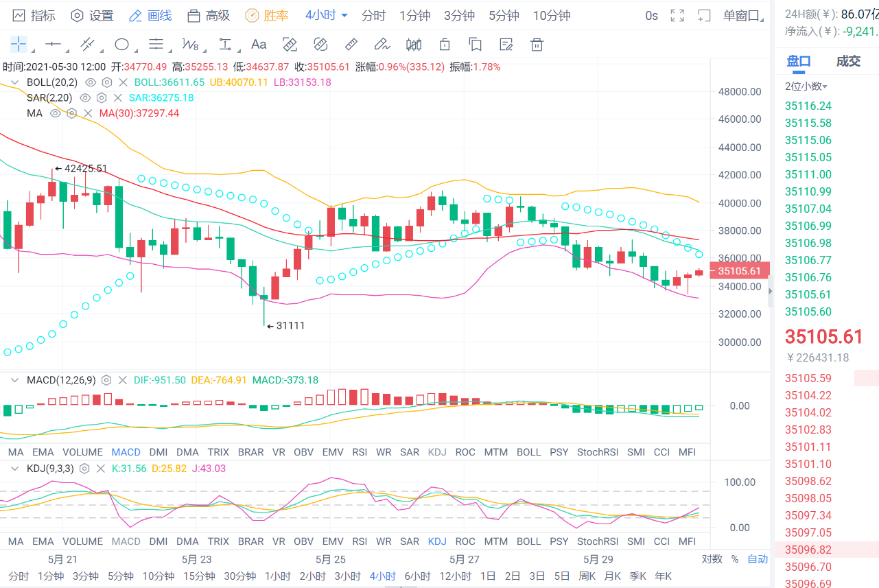
Task: Click the fullscreen expand icon
Action: coord(677,15)
